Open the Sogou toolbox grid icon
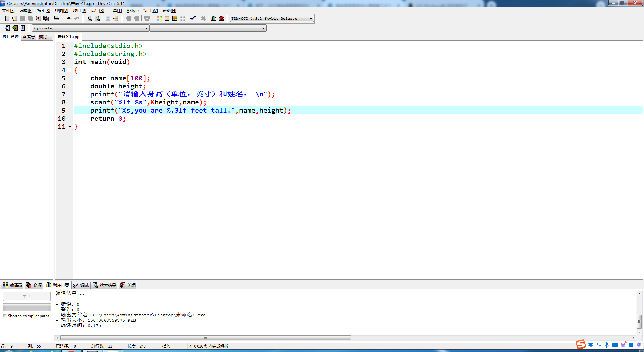 (x=631, y=345)
